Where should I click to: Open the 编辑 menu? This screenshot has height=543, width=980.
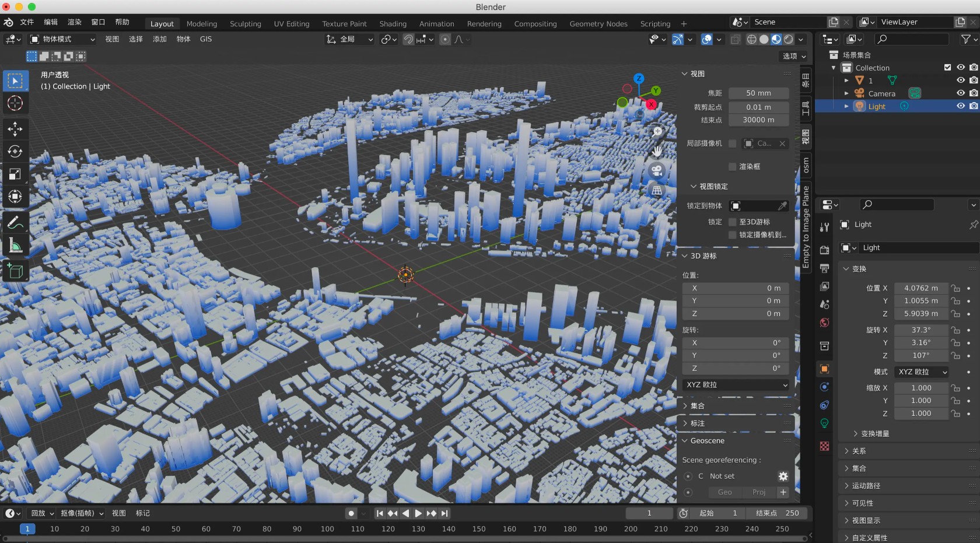51,22
